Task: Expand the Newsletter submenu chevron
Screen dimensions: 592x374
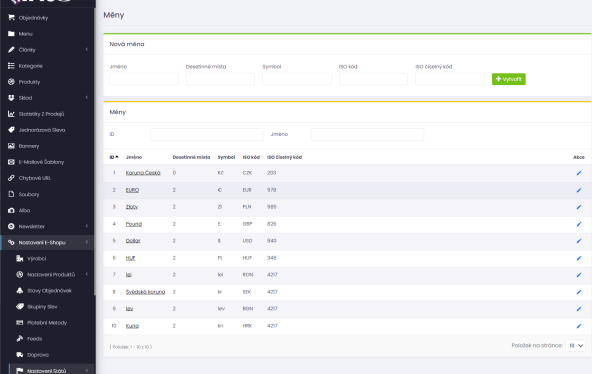Action: coord(87,226)
